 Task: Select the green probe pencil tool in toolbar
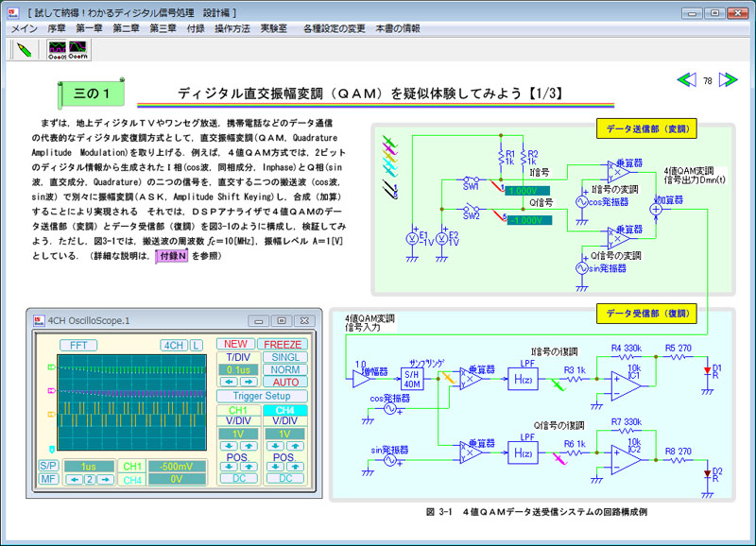(25, 50)
